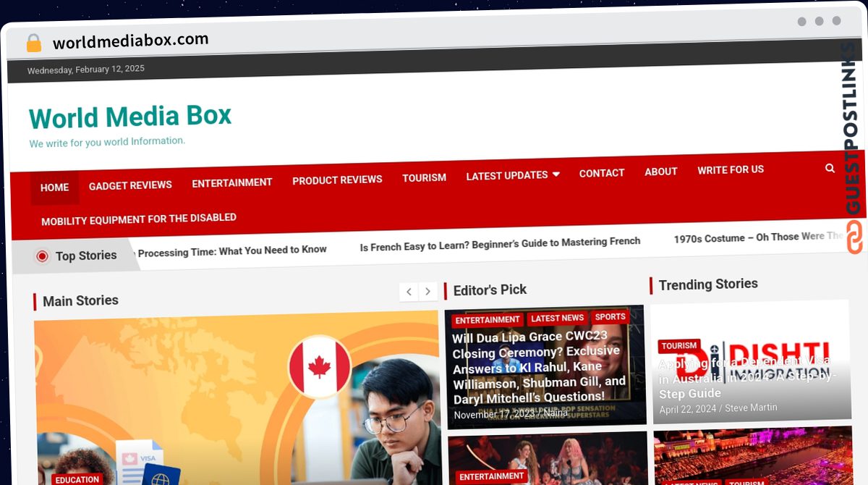This screenshot has width=868, height=485.
Task: Click the padlock icon beside the URL
Action: click(33, 43)
